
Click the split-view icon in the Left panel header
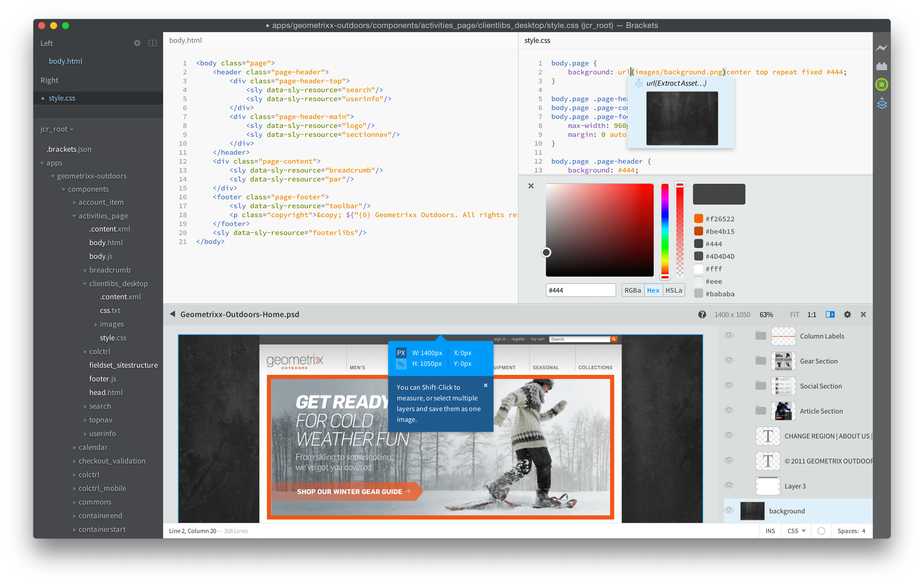[152, 43]
